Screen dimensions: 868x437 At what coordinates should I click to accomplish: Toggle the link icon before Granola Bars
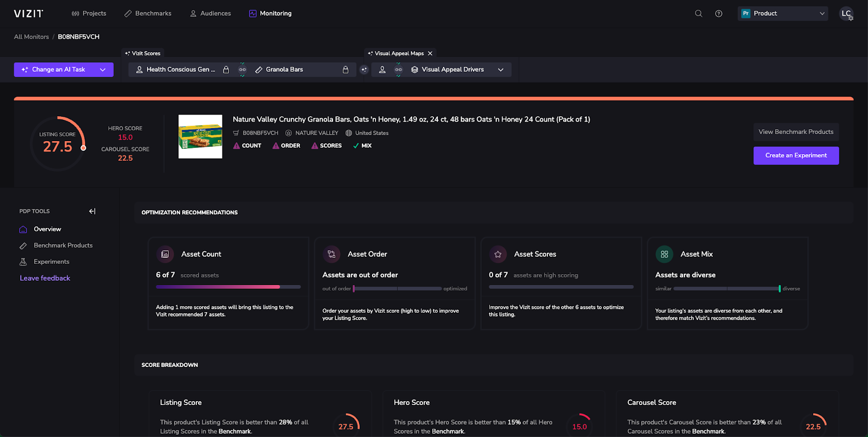[x=242, y=69]
